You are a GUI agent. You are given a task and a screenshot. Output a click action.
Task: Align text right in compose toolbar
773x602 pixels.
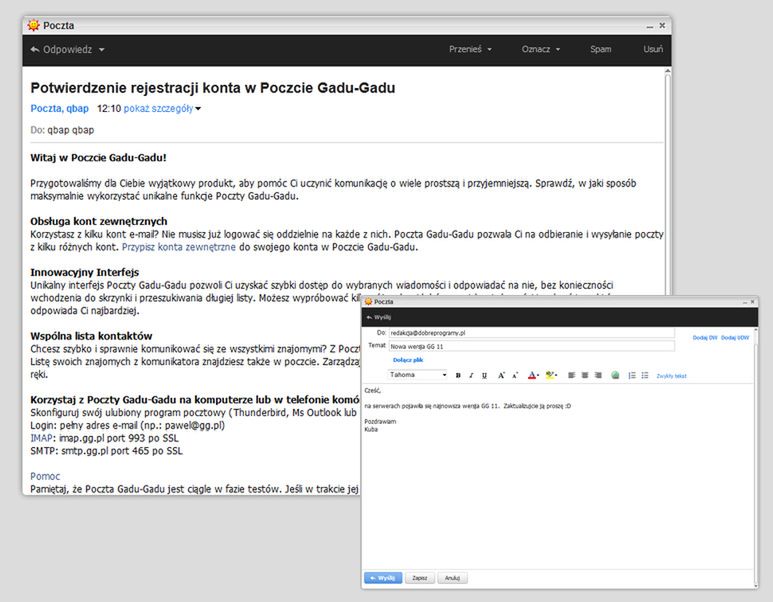598,376
